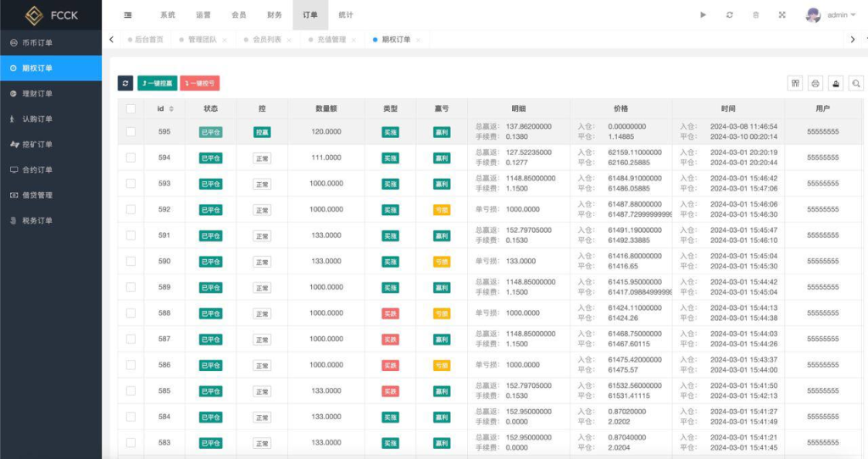Click the play icon in the top bar

point(703,15)
